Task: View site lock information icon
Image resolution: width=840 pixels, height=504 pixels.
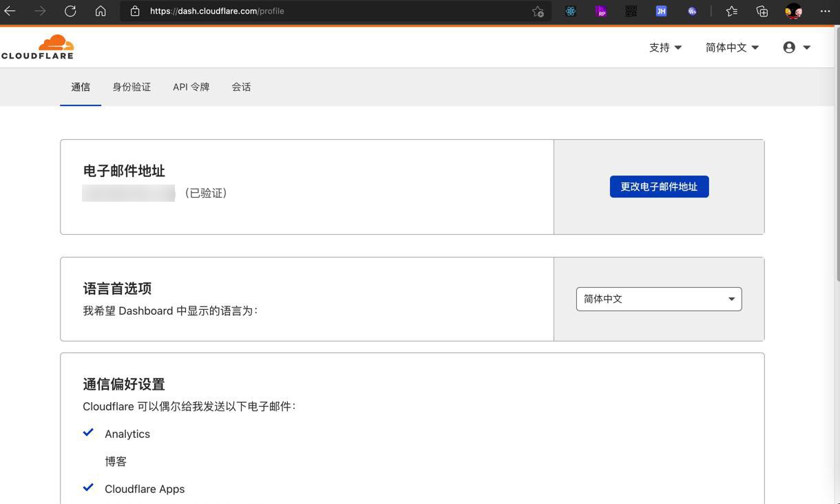Action: 135,11
